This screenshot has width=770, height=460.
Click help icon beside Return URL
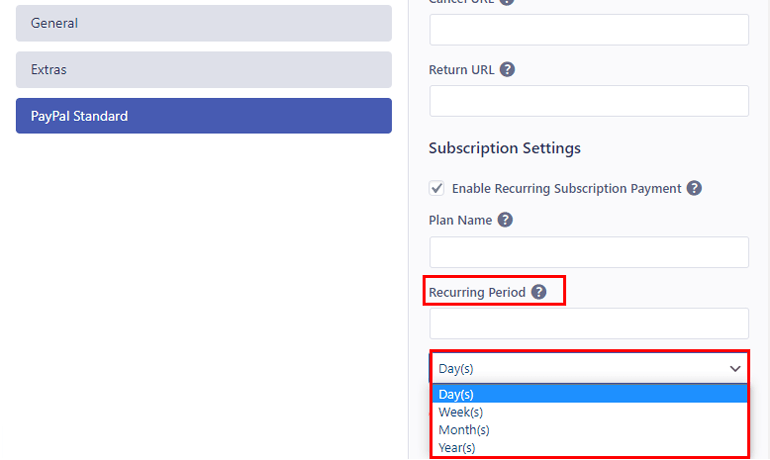(507, 70)
